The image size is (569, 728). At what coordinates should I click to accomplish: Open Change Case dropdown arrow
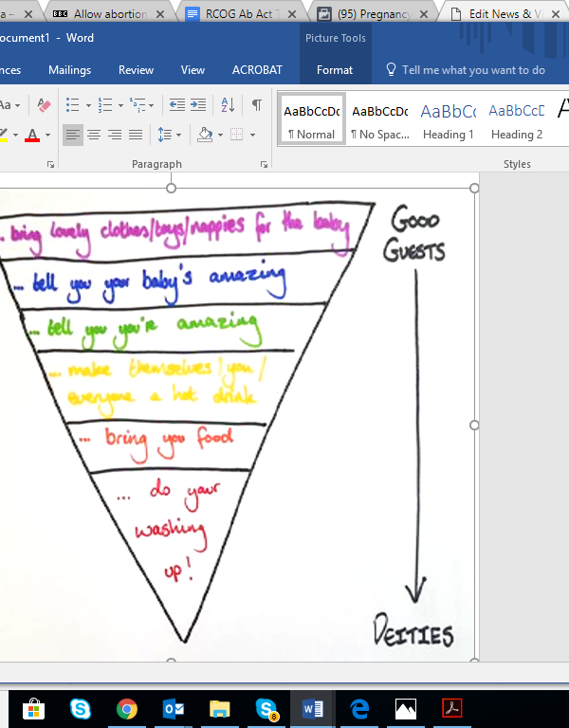click(x=18, y=105)
